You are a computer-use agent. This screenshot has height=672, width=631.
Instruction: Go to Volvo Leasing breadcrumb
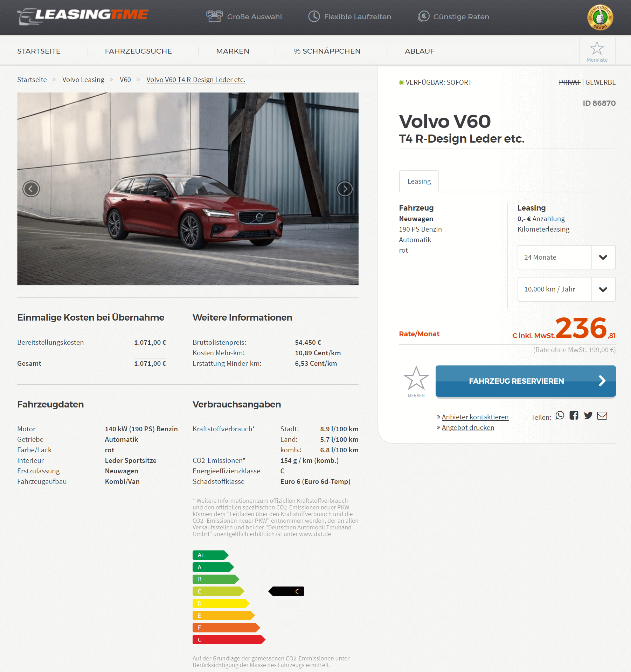83,80
